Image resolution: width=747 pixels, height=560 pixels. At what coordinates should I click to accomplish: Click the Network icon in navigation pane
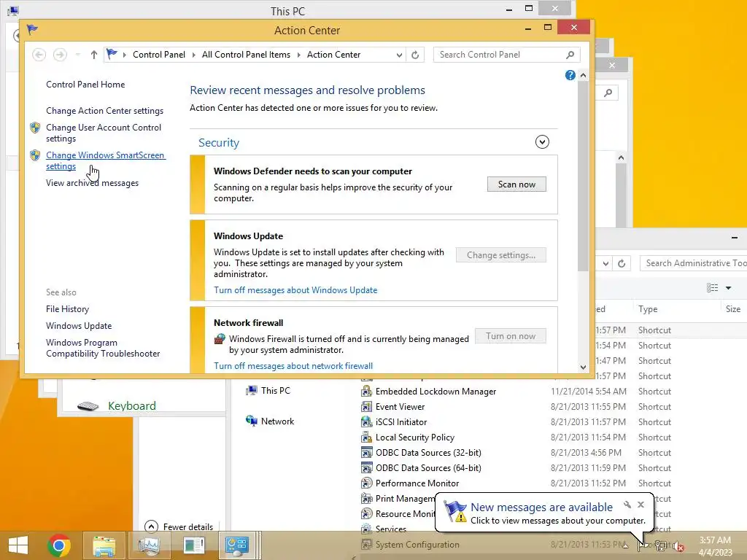[251, 421]
